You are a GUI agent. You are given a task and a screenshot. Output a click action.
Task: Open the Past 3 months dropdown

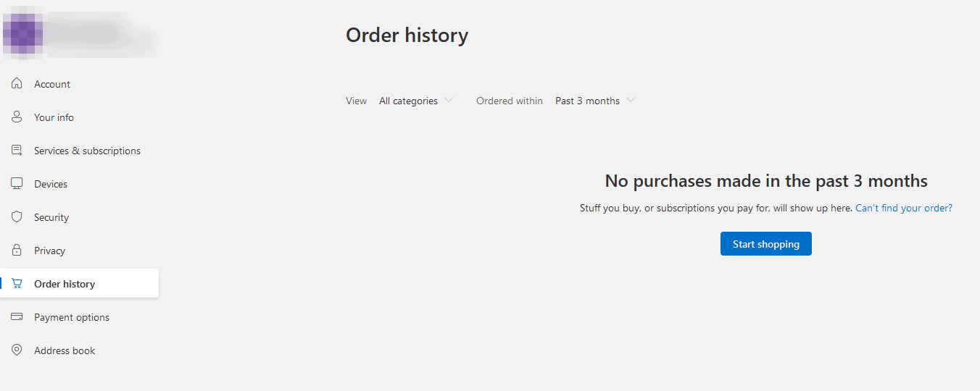[x=594, y=101]
